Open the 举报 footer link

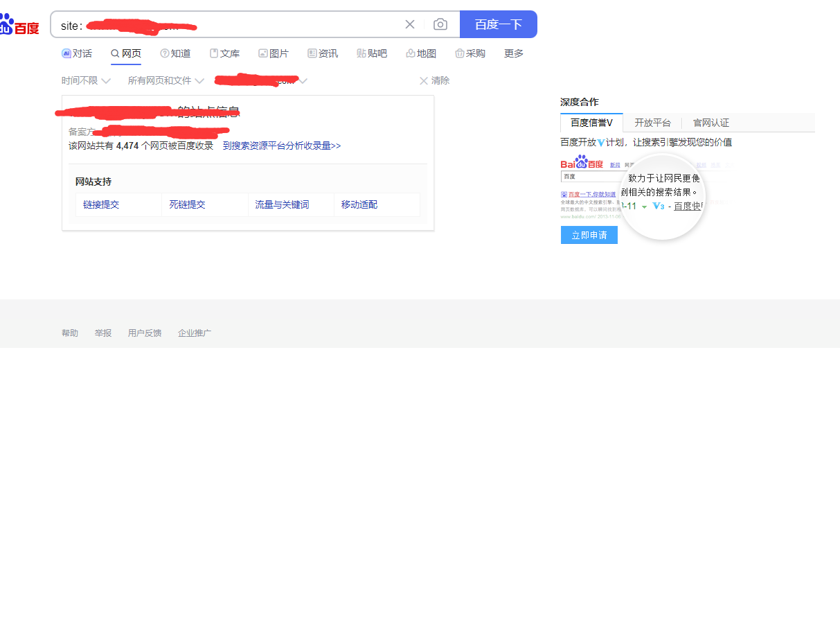[x=103, y=333]
